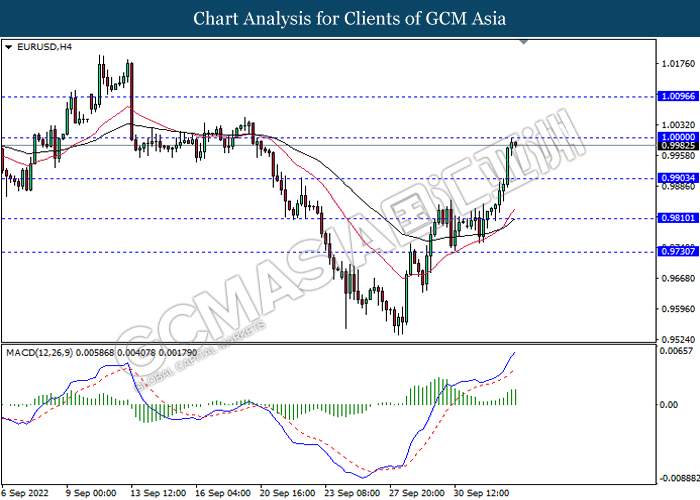Select the 1.00000 price level label
The height and width of the screenshot is (500, 700).
[x=678, y=137]
